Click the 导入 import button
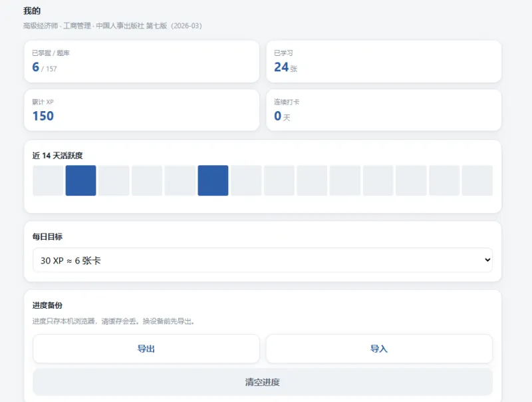Screen dimensions: 532x402 coord(379,349)
